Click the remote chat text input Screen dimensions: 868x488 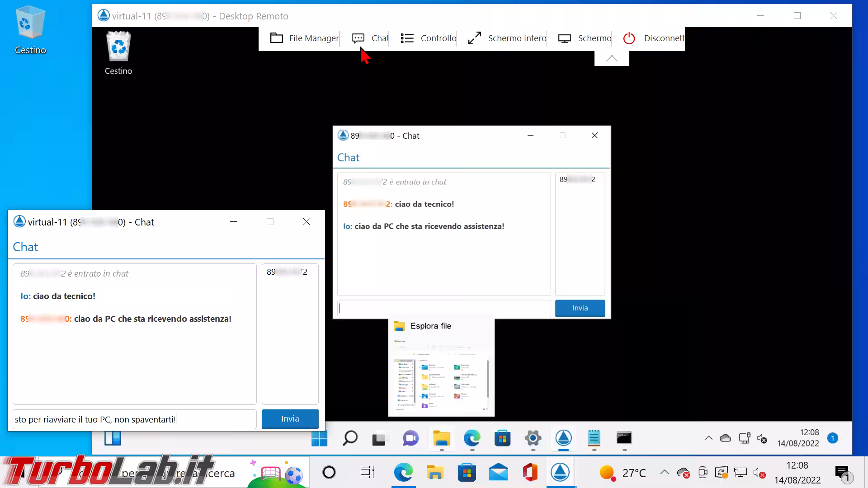(x=443, y=308)
